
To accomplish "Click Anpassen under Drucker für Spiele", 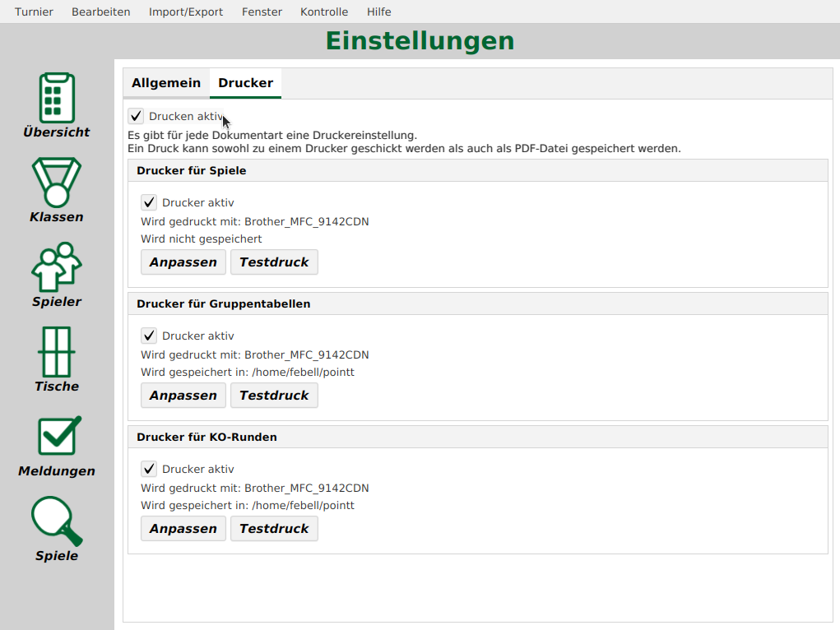I will 183,262.
